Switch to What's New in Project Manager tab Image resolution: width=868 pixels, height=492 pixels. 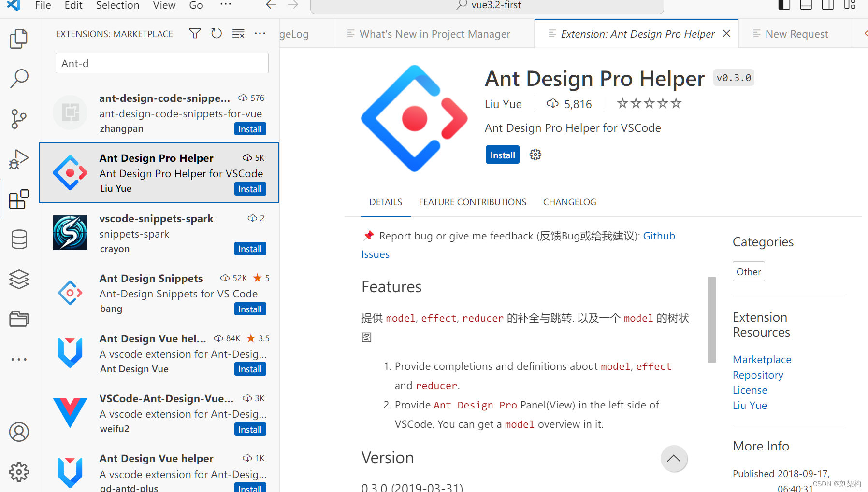coord(434,34)
